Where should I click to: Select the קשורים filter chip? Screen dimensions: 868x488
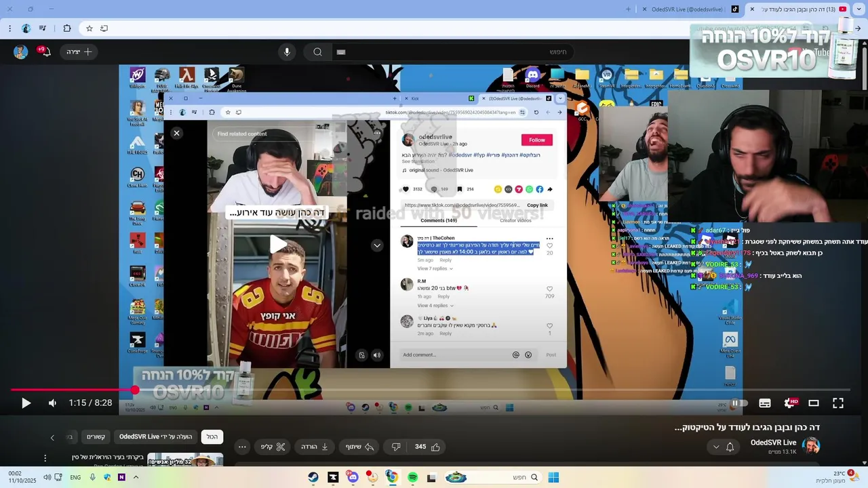pos(96,437)
